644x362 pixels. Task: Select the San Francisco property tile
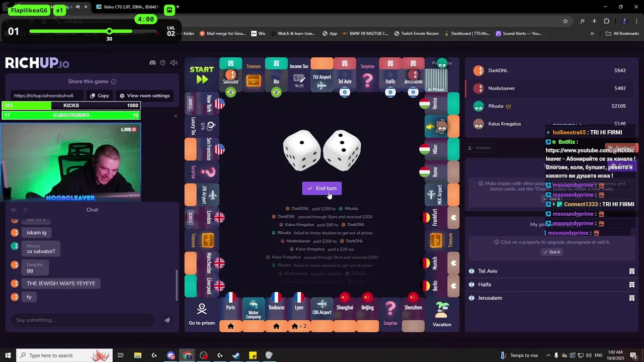pyautogui.click(x=202, y=149)
